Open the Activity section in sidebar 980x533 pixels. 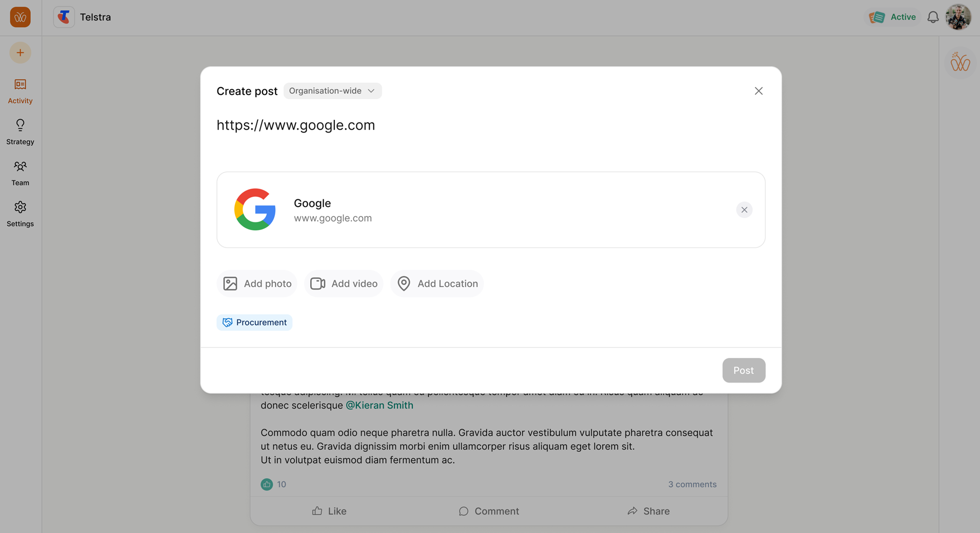(x=20, y=91)
